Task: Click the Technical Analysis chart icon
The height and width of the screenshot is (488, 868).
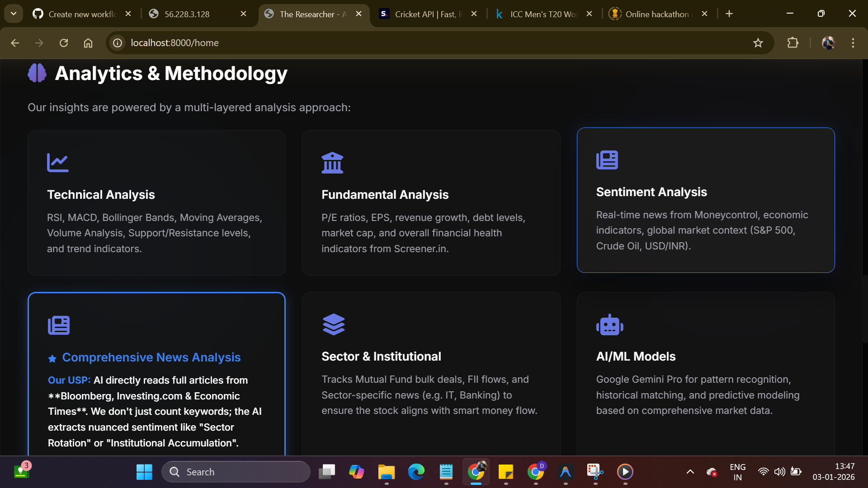Action: pos(58,163)
